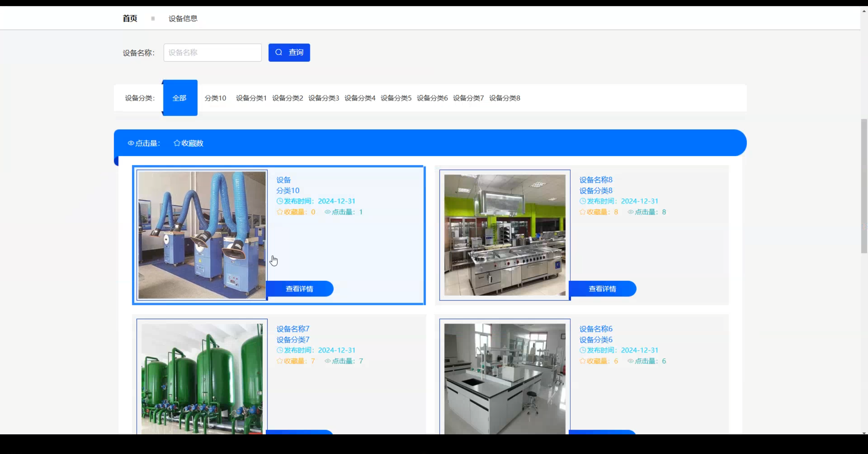Click the star icon on 分类10 device card
The image size is (868, 454).
pyautogui.click(x=280, y=212)
